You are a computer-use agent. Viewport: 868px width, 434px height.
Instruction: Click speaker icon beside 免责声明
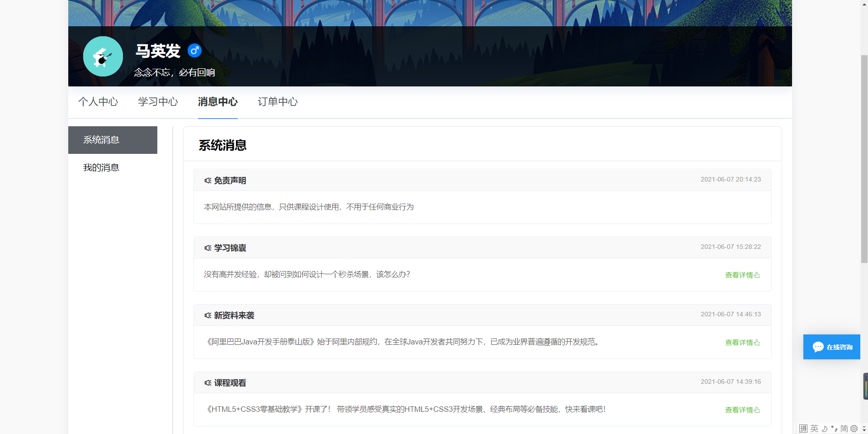[208, 181]
